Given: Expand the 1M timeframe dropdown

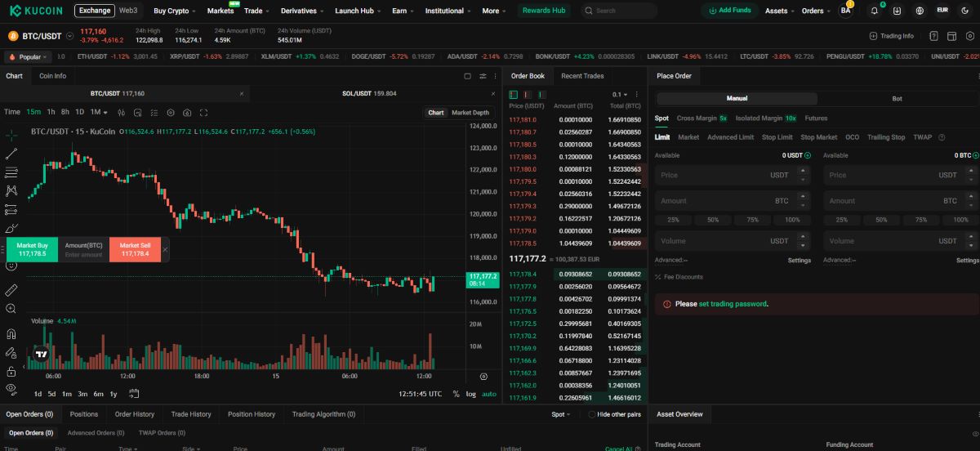Looking at the screenshot, I should tap(100, 112).
